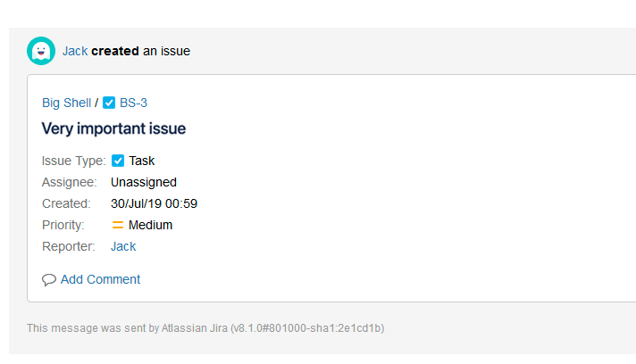
Task: Open the BS-3 issue key link
Action: pyautogui.click(x=133, y=103)
